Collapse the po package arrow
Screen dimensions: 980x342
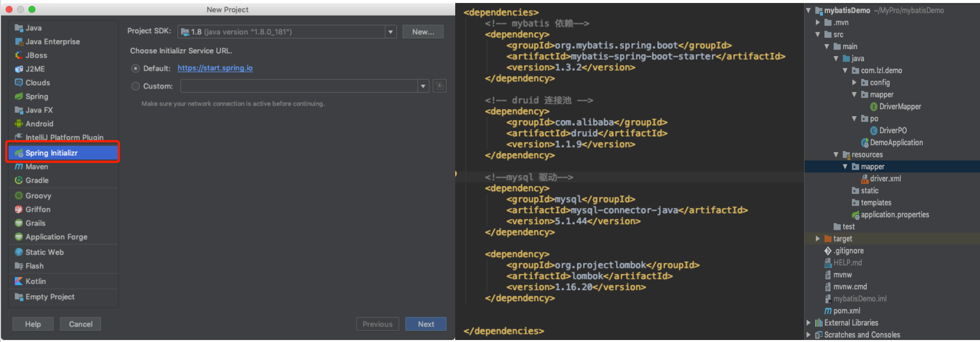[x=854, y=119]
